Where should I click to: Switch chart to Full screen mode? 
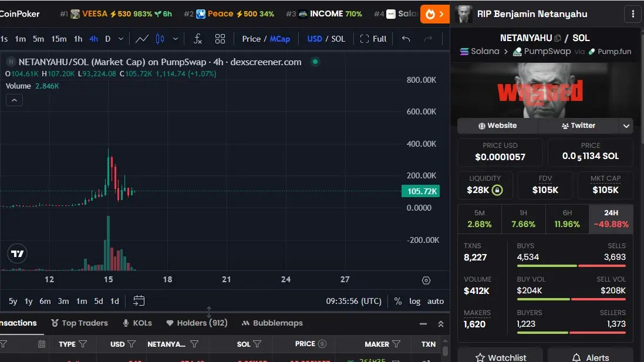pos(373,39)
